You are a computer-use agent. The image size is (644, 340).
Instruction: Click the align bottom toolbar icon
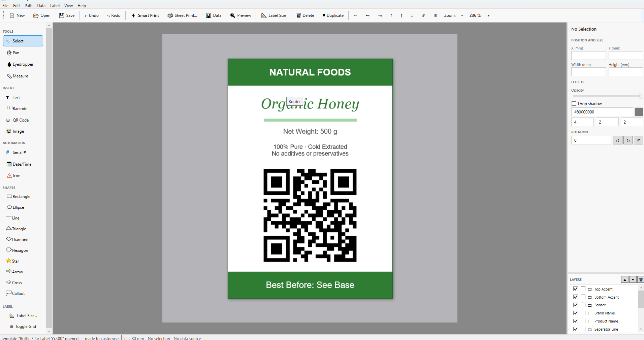(412, 15)
